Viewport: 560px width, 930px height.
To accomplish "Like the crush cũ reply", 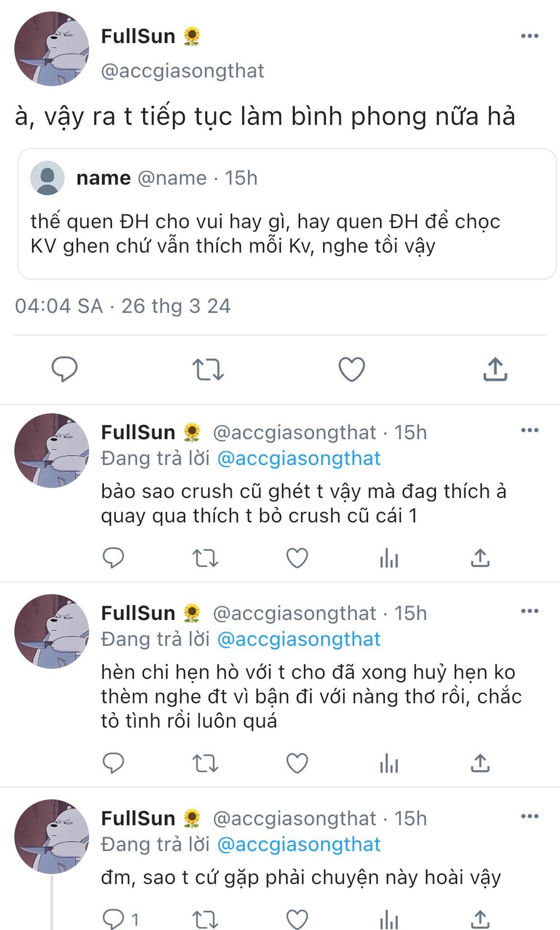I will pos(297,558).
